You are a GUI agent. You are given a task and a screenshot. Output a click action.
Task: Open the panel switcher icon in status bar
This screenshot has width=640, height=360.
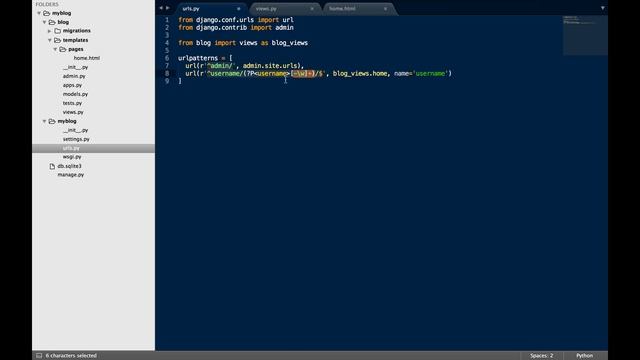coord(39,356)
